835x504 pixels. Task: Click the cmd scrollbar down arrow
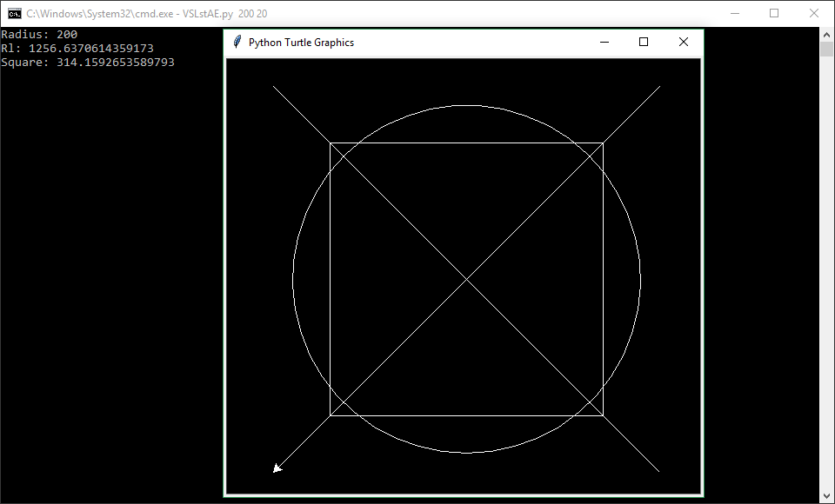(x=826, y=496)
